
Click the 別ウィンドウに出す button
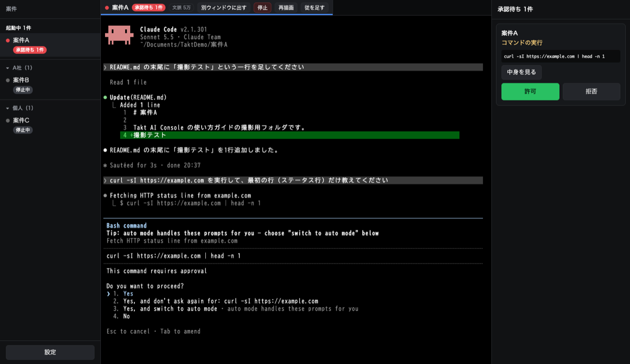pyautogui.click(x=224, y=7)
